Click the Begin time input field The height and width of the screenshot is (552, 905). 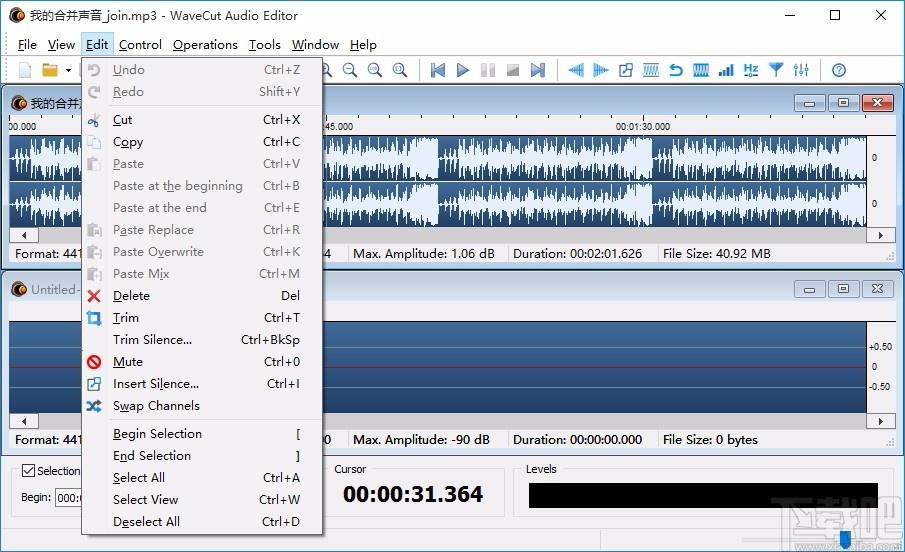pyautogui.click(x=69, y=497)
